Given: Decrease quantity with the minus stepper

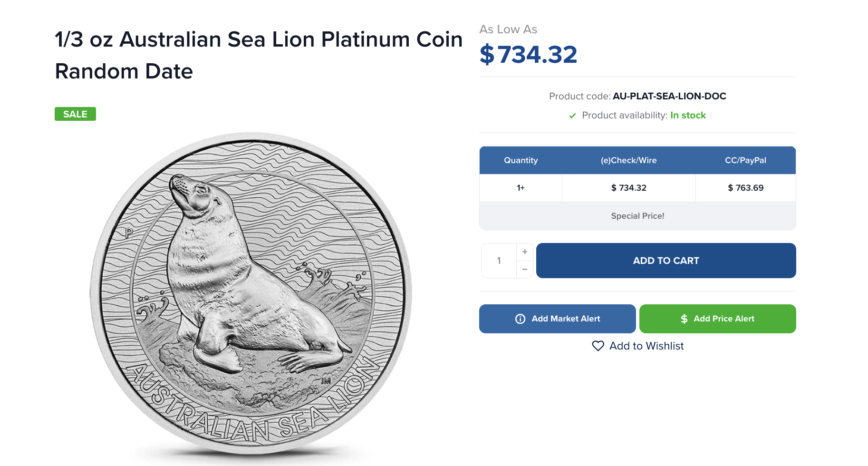Looking at the screenshot, I should coord(525,269).
